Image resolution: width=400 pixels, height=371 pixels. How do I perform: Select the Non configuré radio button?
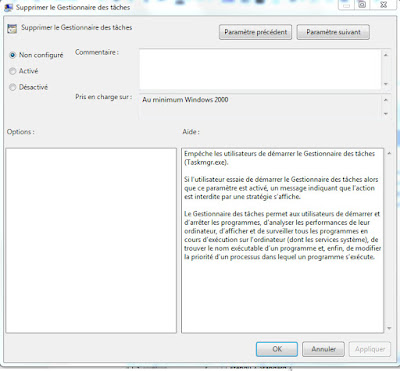(13, 55)
